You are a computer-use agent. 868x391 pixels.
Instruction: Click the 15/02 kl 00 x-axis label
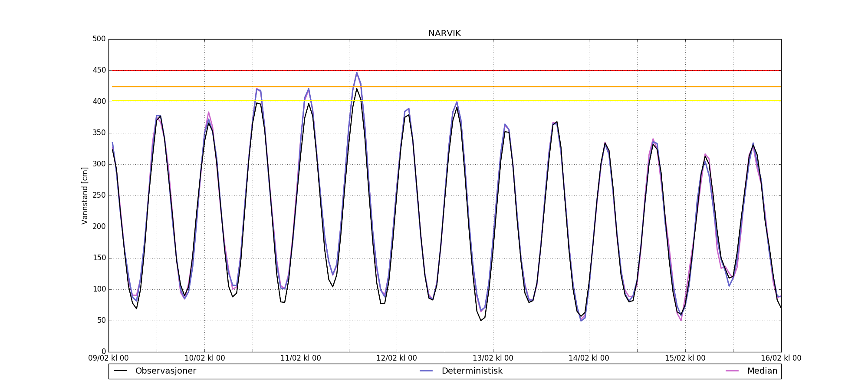click(685, 358)
